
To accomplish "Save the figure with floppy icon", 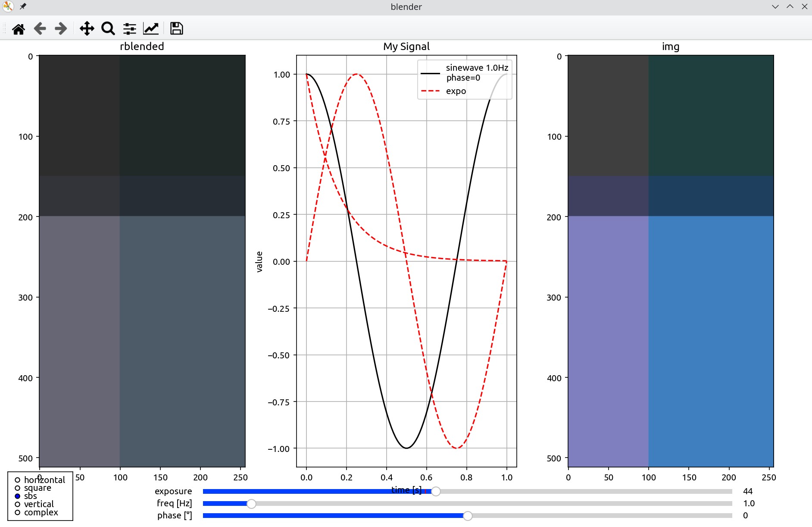I will coord(176,29).
